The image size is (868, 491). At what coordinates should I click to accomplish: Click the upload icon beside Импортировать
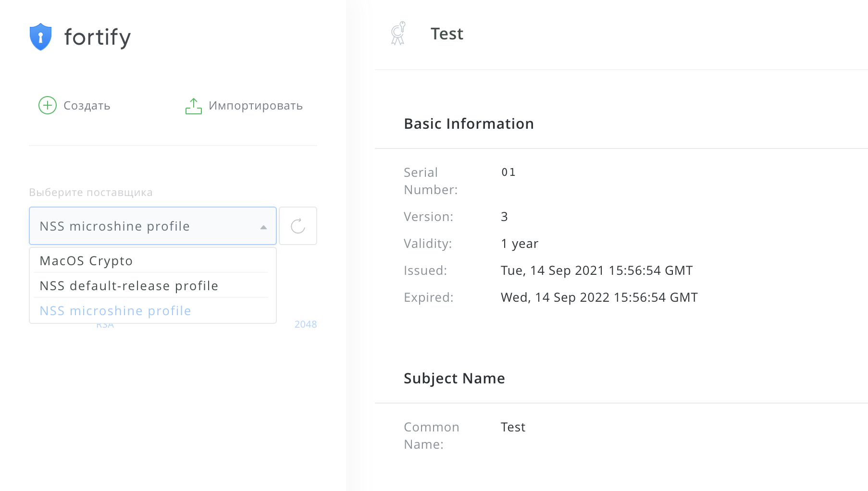click(x=193, y=105)
